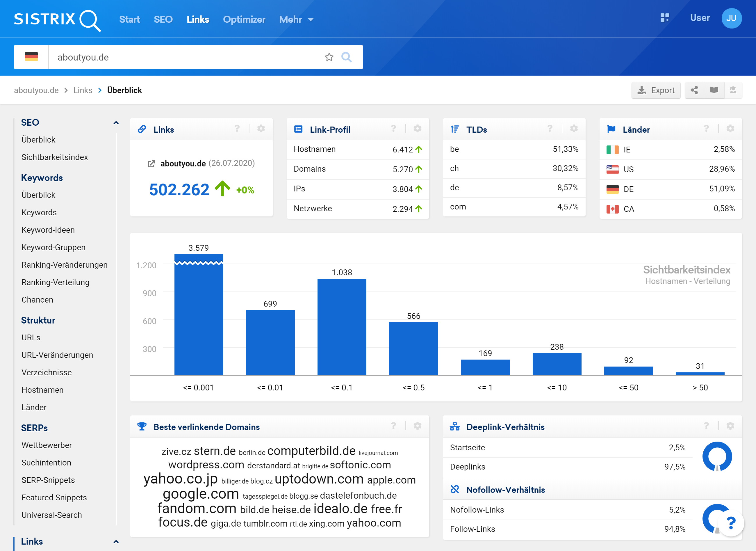Collapse the SEO sidebar section

point(116,123)
